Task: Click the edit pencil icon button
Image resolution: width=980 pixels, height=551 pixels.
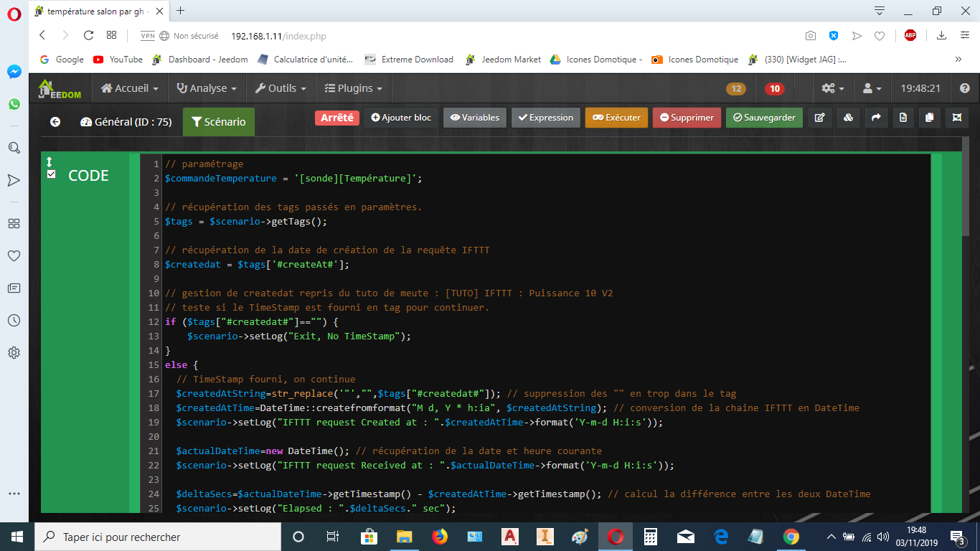Action: click(820, 118)
